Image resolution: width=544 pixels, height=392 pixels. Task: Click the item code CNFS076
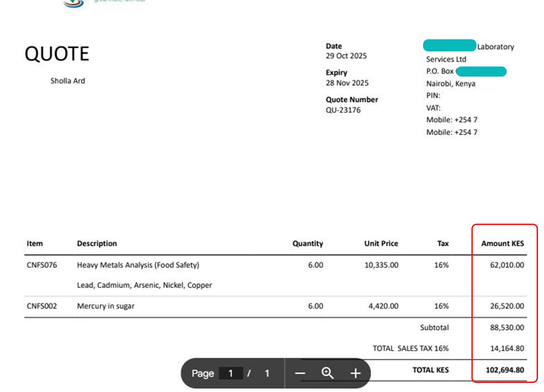(42, 265)
